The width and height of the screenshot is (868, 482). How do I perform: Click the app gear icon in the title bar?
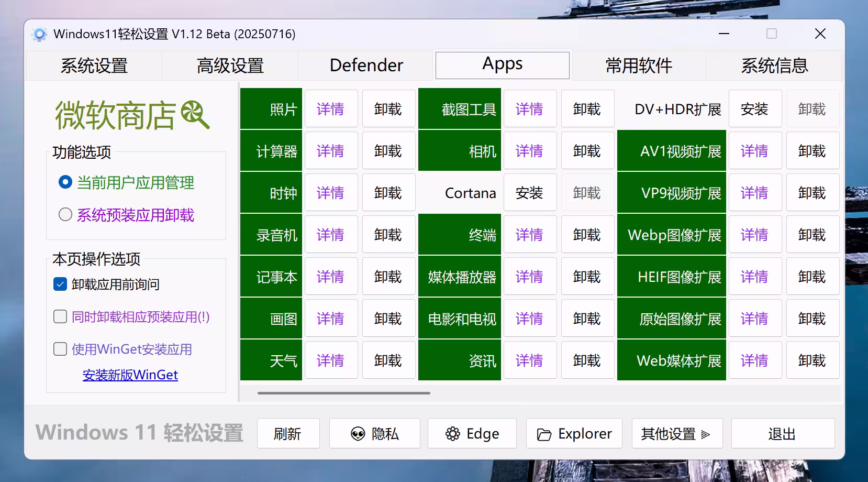[39, 34]
